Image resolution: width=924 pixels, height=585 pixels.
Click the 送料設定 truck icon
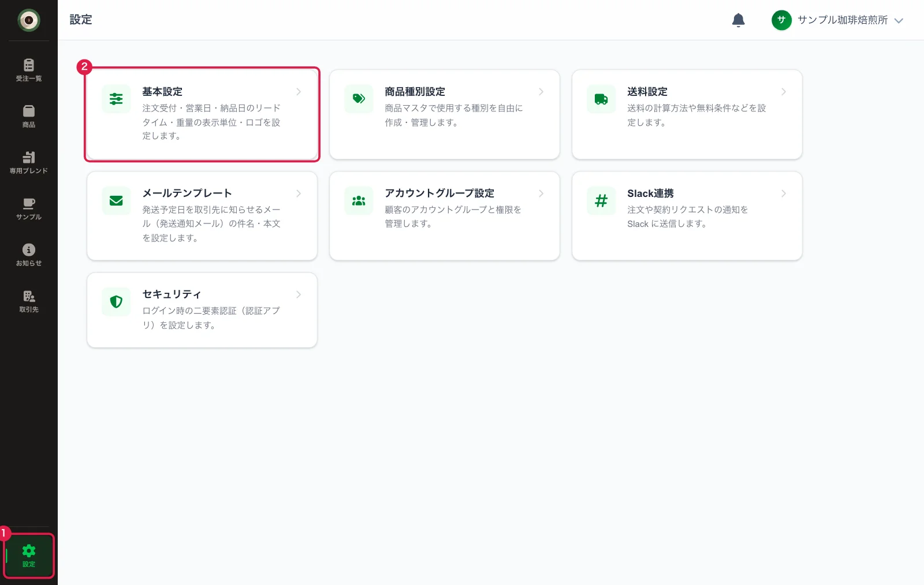point(601,99)
